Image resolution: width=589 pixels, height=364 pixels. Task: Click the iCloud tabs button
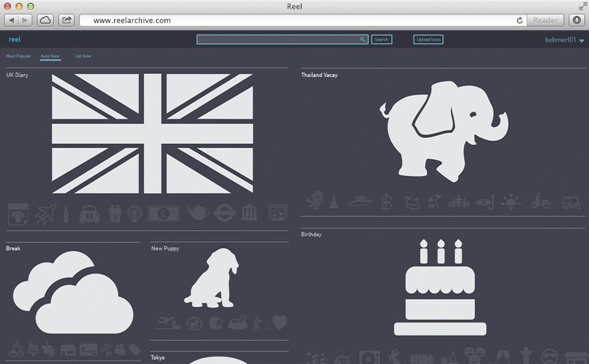click(45, 20)
